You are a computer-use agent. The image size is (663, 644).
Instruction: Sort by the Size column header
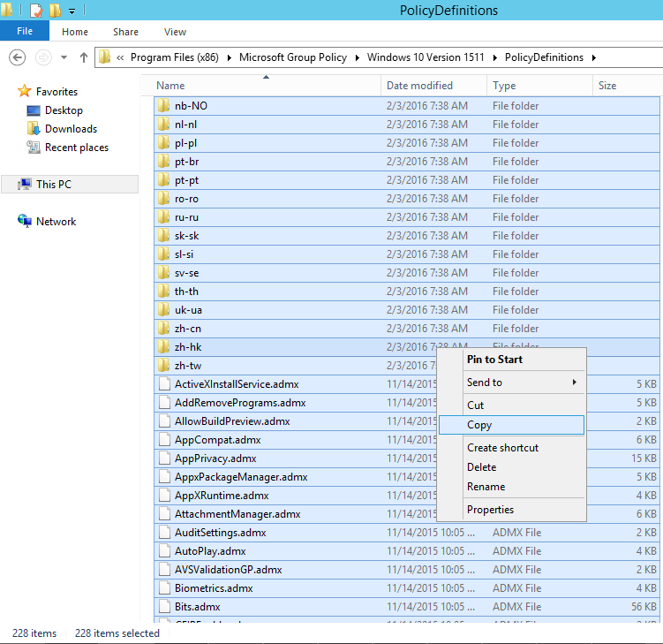coord(627,86)
